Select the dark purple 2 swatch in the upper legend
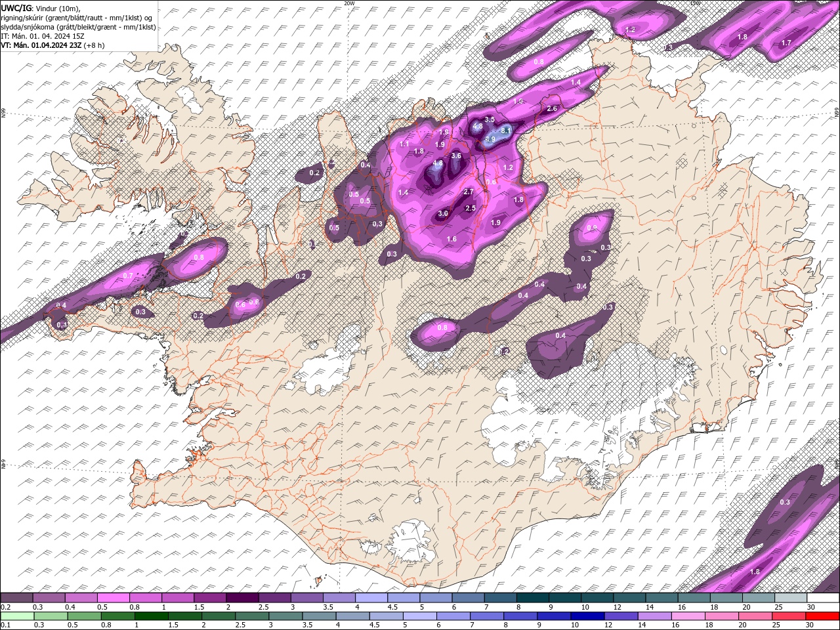The image size is (840, 630). [242, 598]
